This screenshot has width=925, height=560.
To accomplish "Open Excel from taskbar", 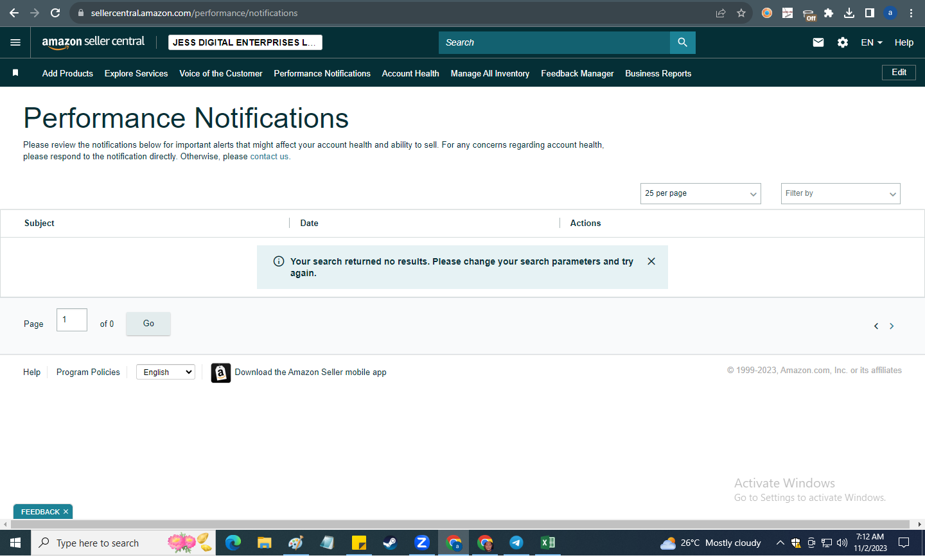I will [547, 543].
